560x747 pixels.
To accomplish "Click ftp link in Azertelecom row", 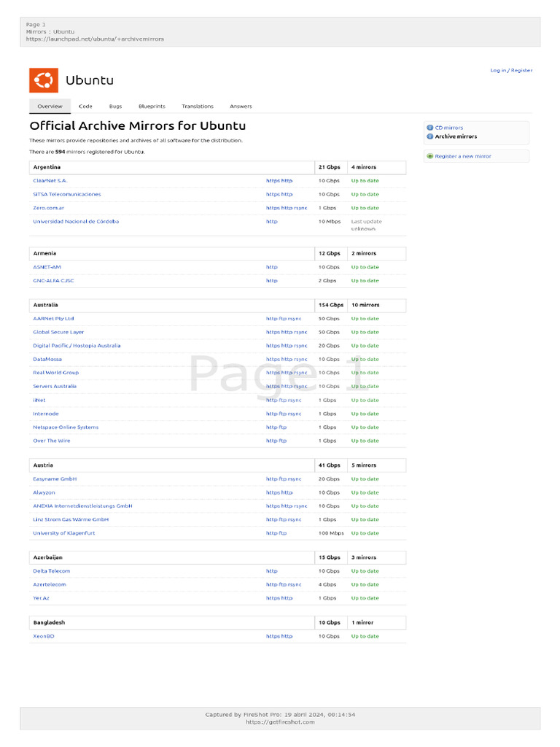I will coord(283,584).
